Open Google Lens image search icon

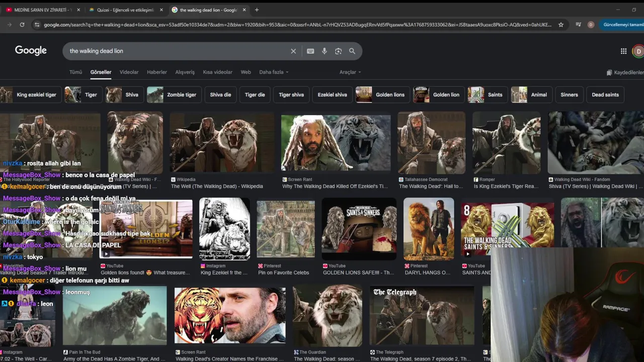pos(338,51)
